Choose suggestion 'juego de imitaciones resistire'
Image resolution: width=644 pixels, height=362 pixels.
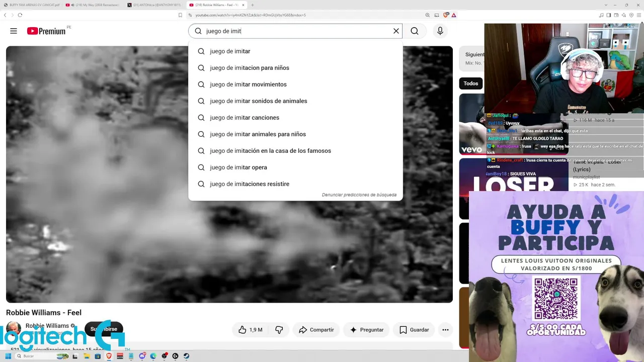tap(295, 184)
